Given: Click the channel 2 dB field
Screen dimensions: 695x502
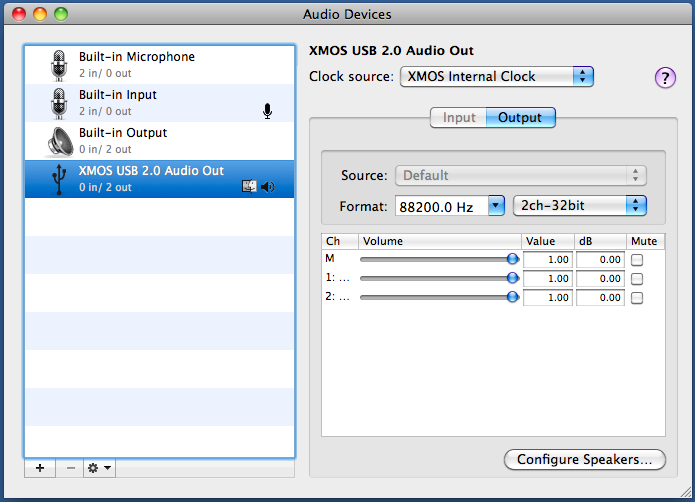Looking at the screenshot, I should [600, 298].
